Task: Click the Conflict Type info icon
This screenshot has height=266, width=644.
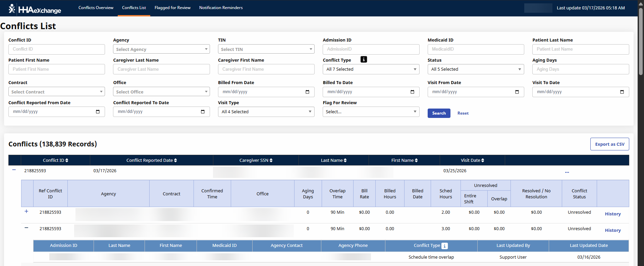Action: coord(364,60)
